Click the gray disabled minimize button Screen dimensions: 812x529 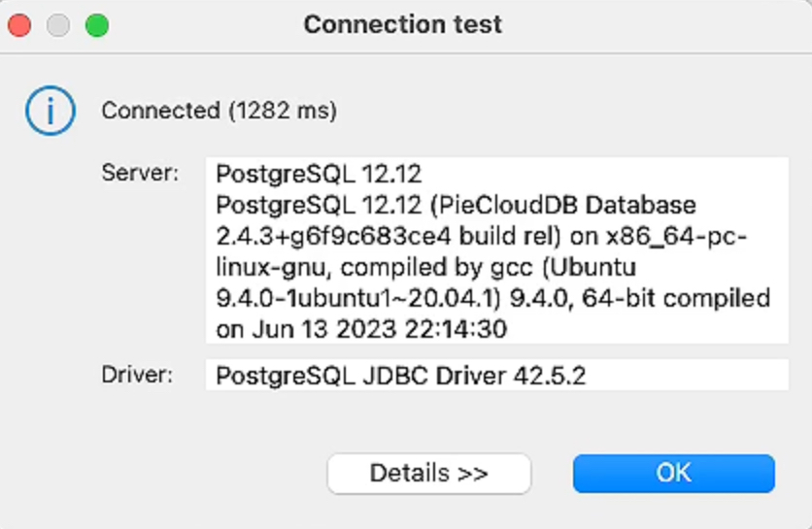point(58,25)
